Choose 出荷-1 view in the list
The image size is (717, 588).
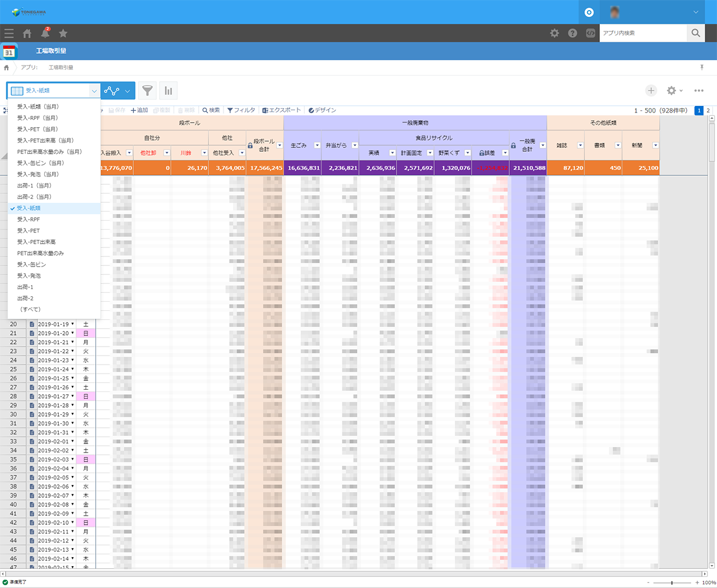(25, 287)
